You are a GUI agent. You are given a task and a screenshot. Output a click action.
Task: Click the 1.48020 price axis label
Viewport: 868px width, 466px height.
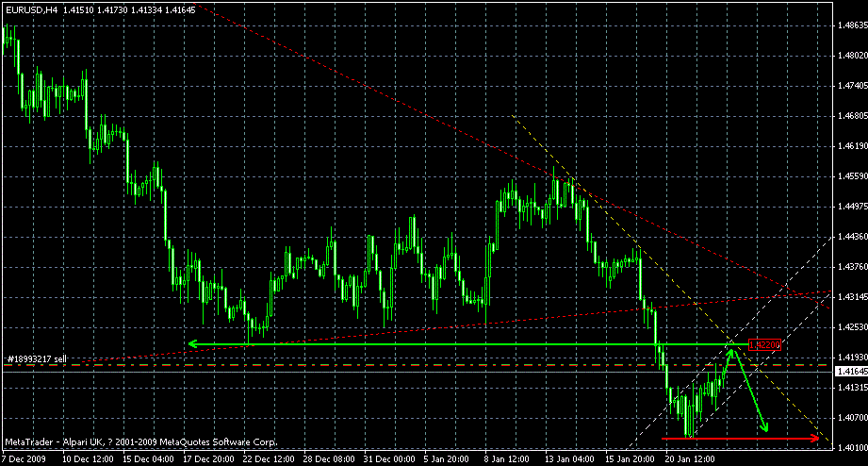point(853,56)
